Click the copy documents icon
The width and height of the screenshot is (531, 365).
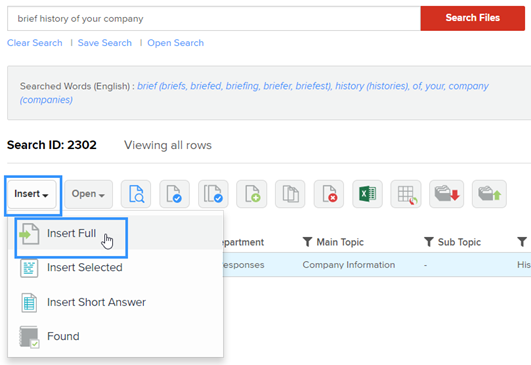[290, 194]
